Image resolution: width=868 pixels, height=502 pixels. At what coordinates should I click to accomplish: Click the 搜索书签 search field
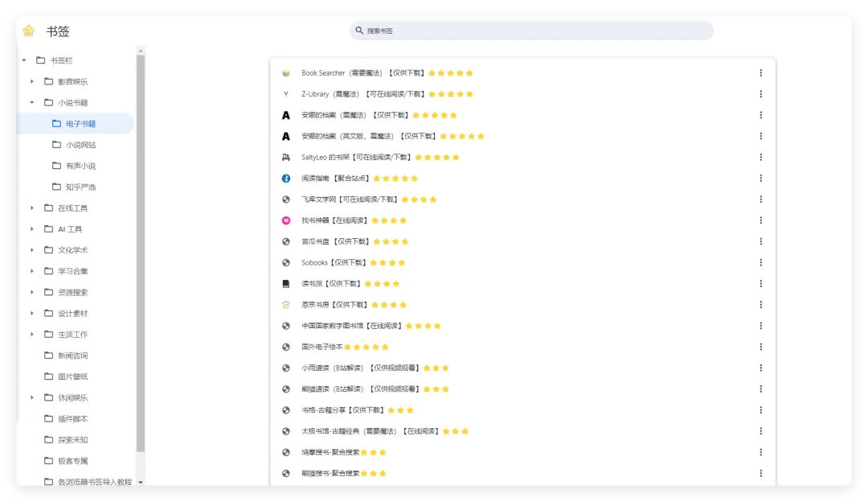click(531, 31)
